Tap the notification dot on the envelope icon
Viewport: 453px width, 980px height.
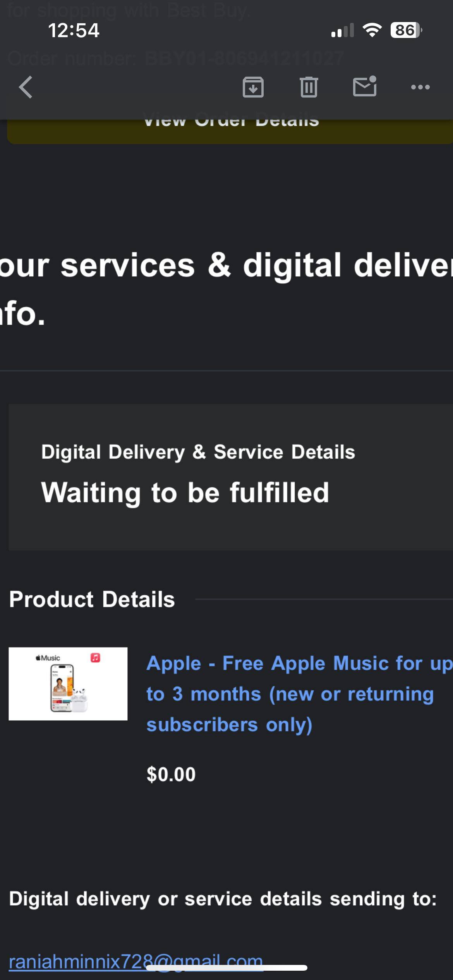click(373, 79)
